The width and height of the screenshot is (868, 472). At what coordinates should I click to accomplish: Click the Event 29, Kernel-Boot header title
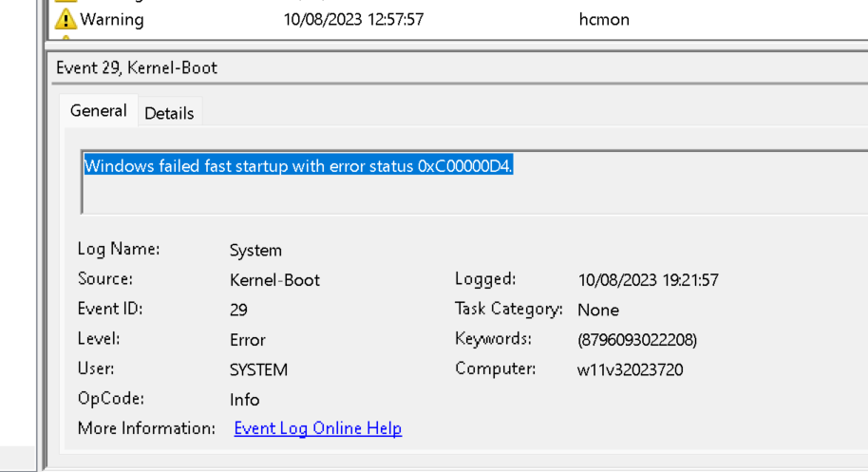(x=137, y=67)
